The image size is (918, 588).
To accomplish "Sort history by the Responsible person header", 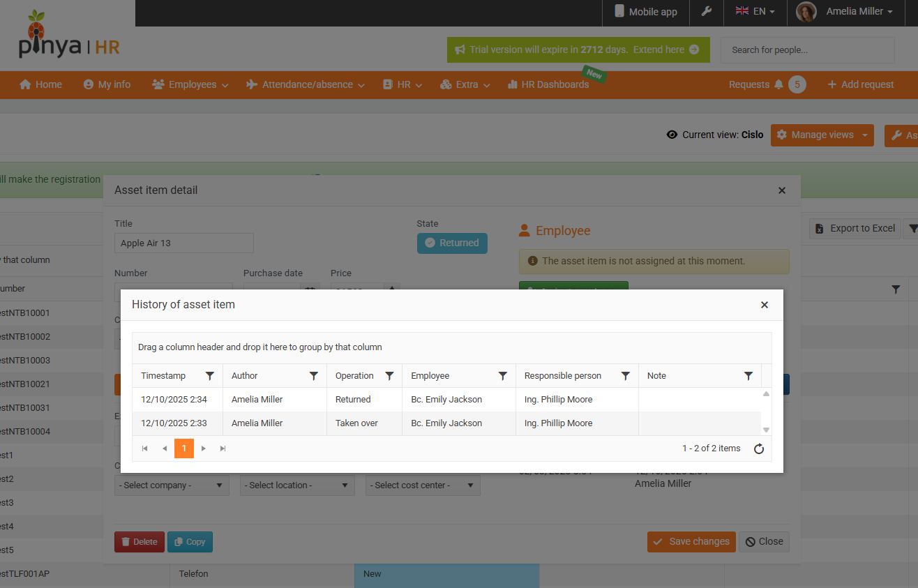I will pos(563,376).
